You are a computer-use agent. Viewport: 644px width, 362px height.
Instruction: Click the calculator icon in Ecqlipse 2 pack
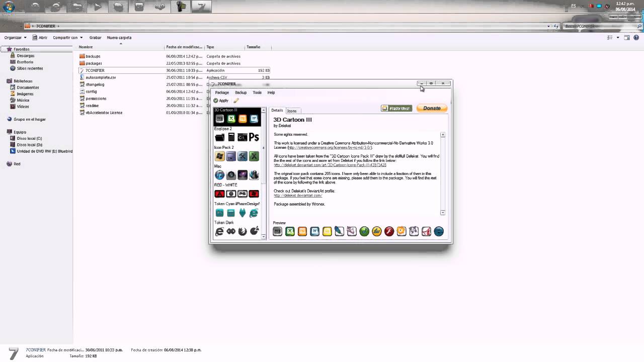pos(231,137)
